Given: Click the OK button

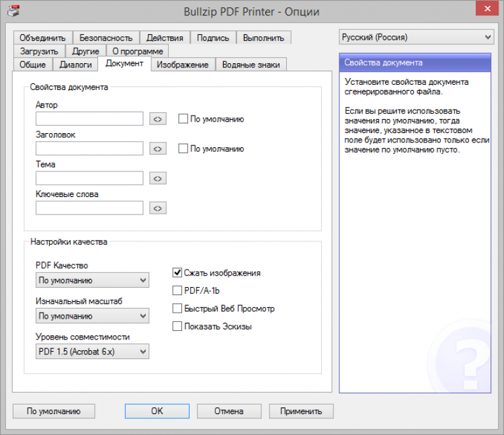Looking at the screenshot, I should click(157, 411).
